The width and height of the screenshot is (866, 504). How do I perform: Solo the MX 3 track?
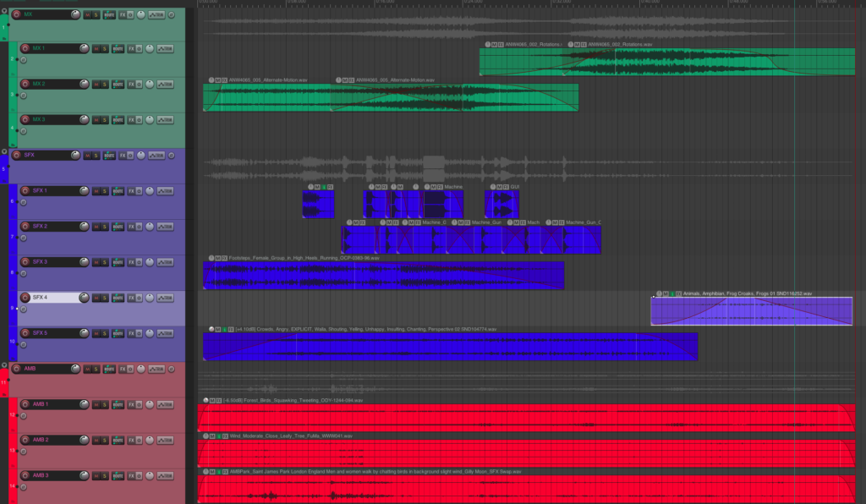pos(105,120)
